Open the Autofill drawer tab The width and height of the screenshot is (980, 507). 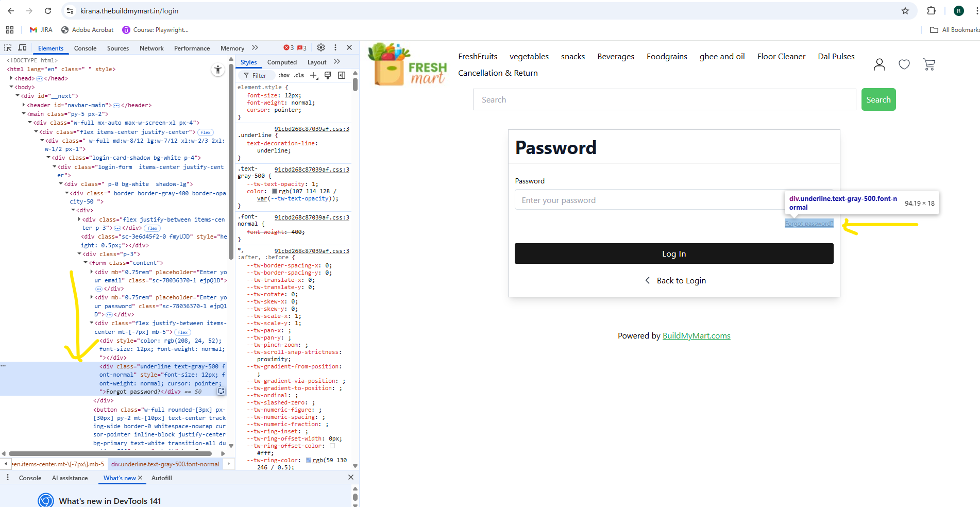tap(162, 478)
